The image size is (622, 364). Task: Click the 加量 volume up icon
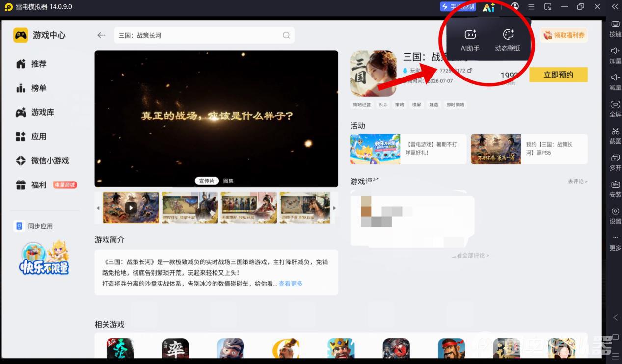[615, 51]
